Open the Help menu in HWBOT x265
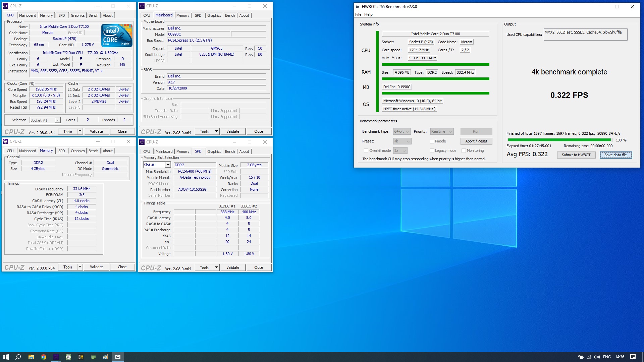The width and height of the screenshot is (644, 362). pyautogui.click(x=368, y=14)
